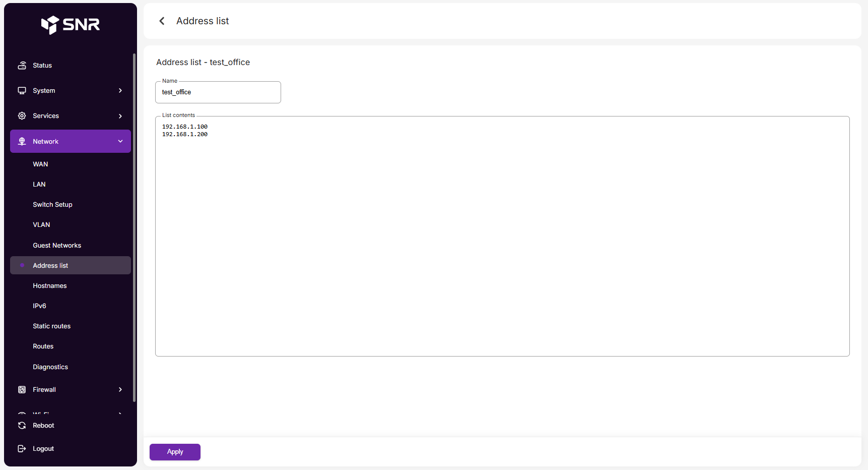This screenshot has height=470, width=868.
Task: Click the Reboot circular arrows icon
Action: pyautogui.click(x=22, y=426)
